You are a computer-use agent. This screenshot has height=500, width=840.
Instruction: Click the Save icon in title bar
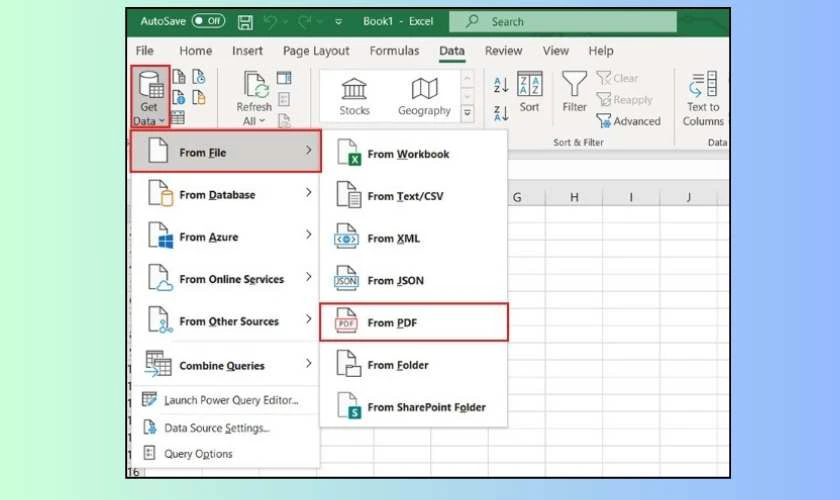[x=245, y=22]
